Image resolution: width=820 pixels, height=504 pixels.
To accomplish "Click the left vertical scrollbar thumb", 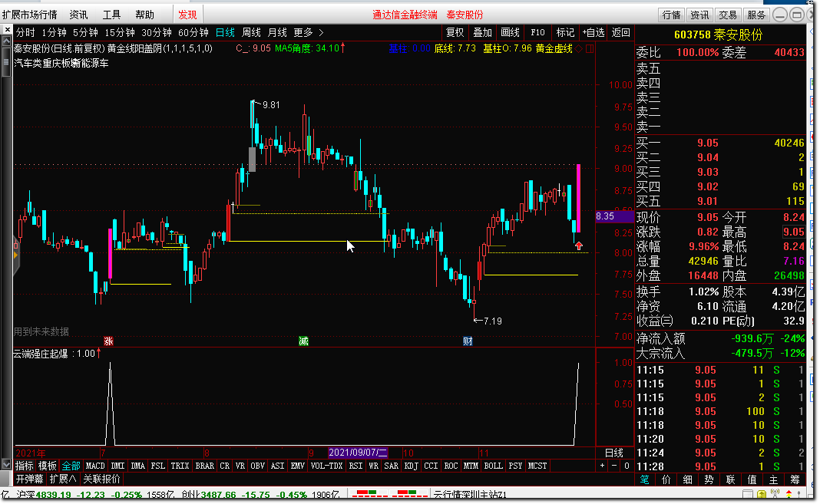I will tap(6, 62).
